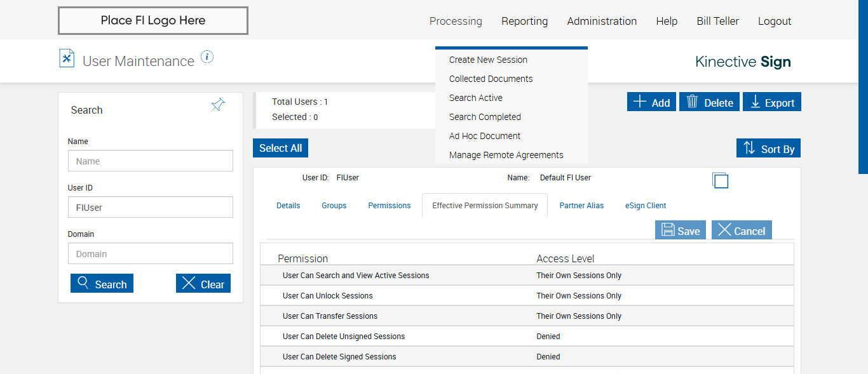Click the User Maintenance page icon
Image resolution: width=868 pixels, height=374 pixels.
point(67,58)
